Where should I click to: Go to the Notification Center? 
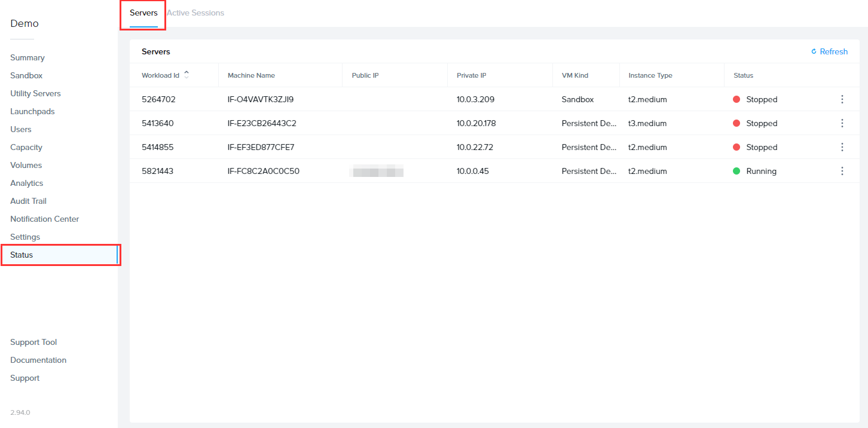(44, 219)
